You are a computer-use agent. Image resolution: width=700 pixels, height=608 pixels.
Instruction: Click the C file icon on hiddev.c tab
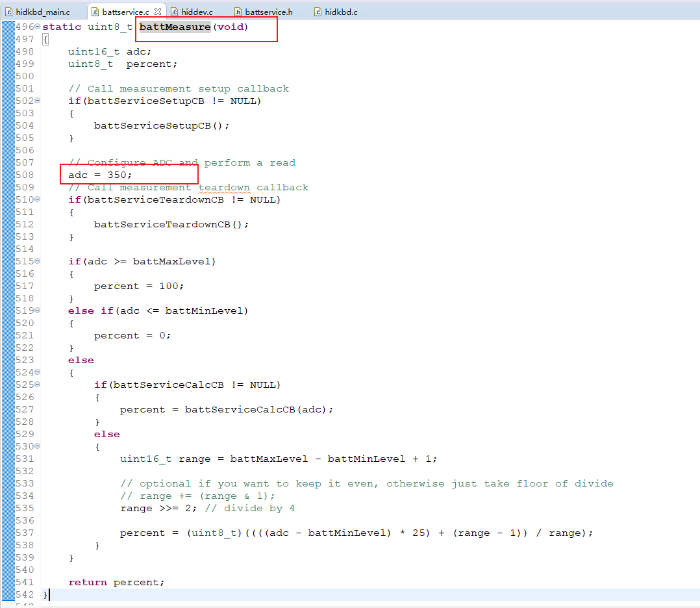[x=175, y=12]
